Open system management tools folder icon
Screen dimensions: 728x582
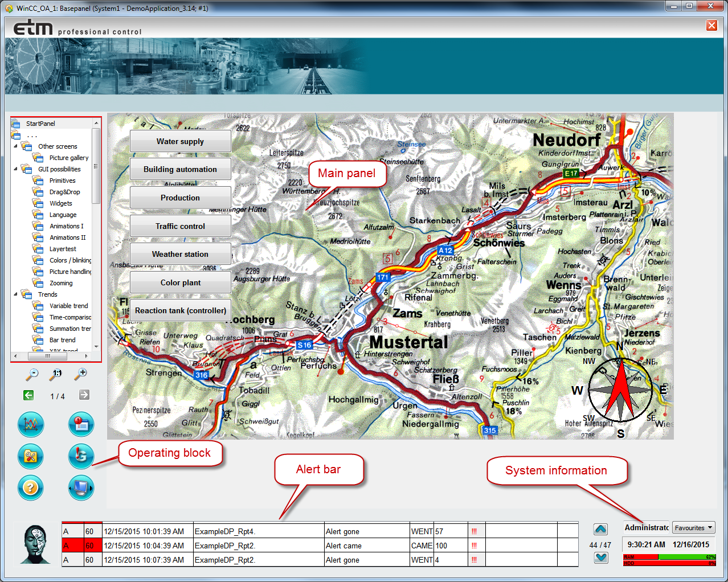[31, 456]
